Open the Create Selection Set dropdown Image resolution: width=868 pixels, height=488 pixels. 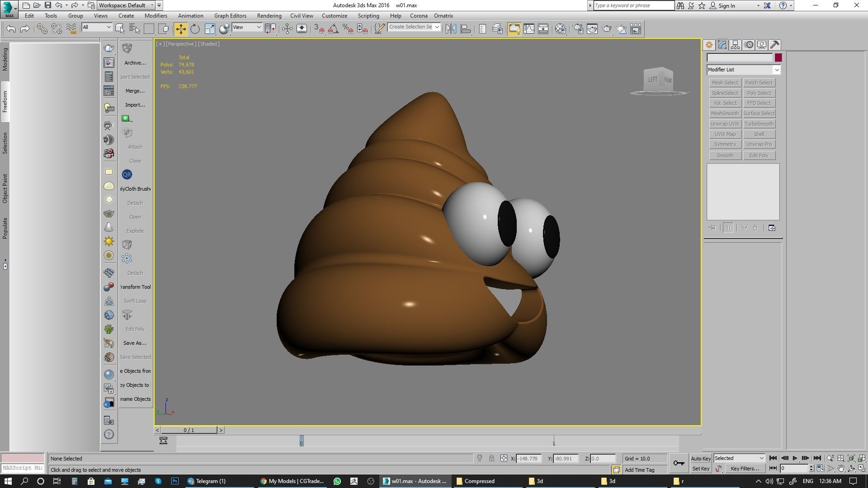point(414,27)
